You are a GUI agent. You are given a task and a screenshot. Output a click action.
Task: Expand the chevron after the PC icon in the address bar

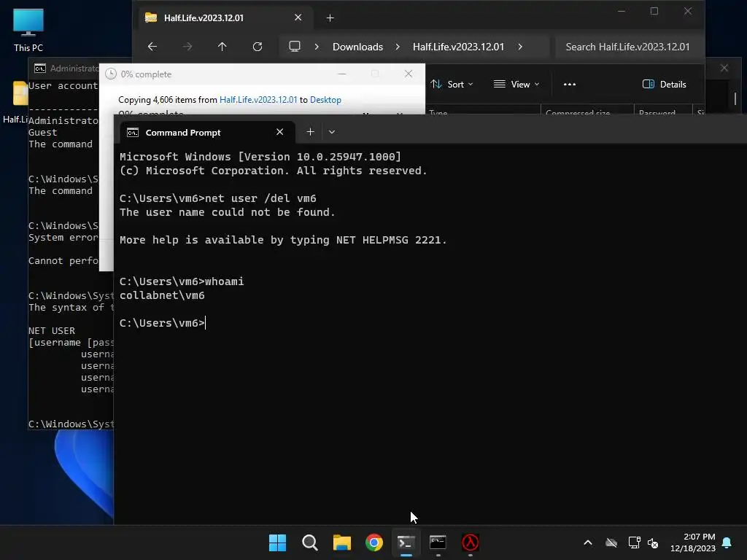point(317,47)
